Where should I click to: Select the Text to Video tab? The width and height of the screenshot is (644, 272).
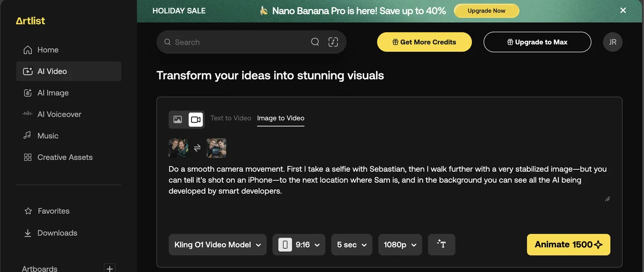pyautogui.click(x=230, y=118)
